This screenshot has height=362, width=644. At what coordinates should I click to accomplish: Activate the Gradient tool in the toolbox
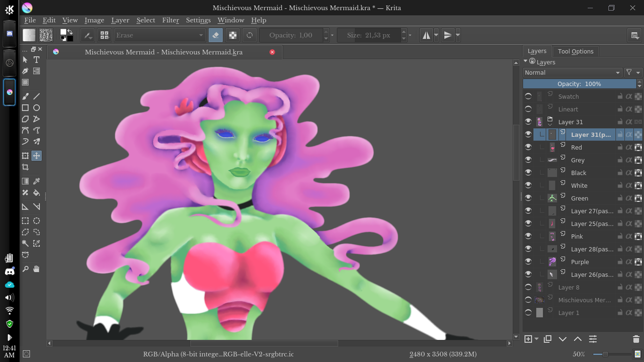click(x=25, y=181)
